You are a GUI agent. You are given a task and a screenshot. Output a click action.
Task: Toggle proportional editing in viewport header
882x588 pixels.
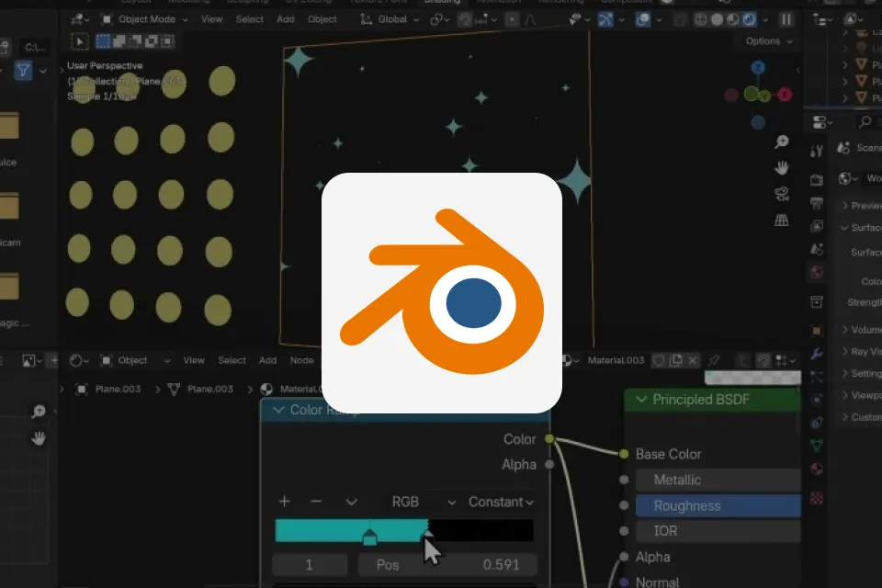512,19
